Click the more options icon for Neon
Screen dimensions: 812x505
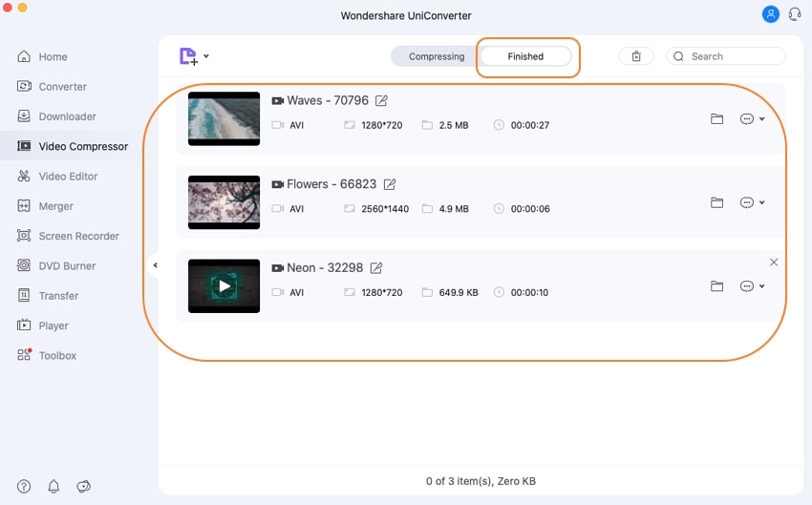pyautogui.click(x=747, y=286)
